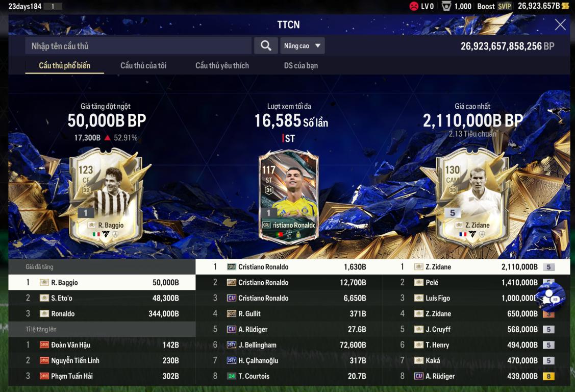
Task: Select the Cầu thủ phổ biến tab
Action: point(64,66)
